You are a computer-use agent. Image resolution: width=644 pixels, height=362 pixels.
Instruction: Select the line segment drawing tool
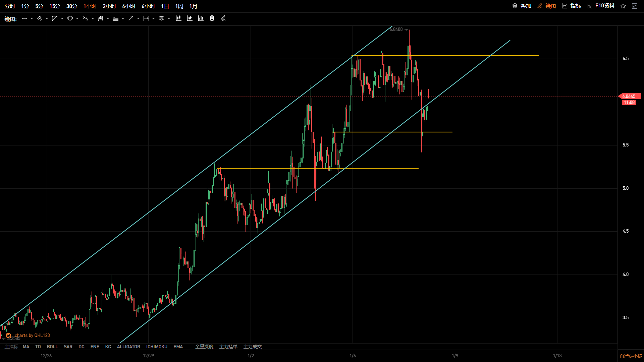pos(24,18)
